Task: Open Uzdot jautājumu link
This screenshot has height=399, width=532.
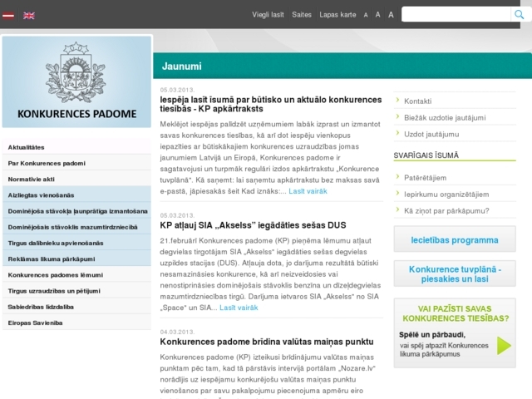Action: point(431,135)
